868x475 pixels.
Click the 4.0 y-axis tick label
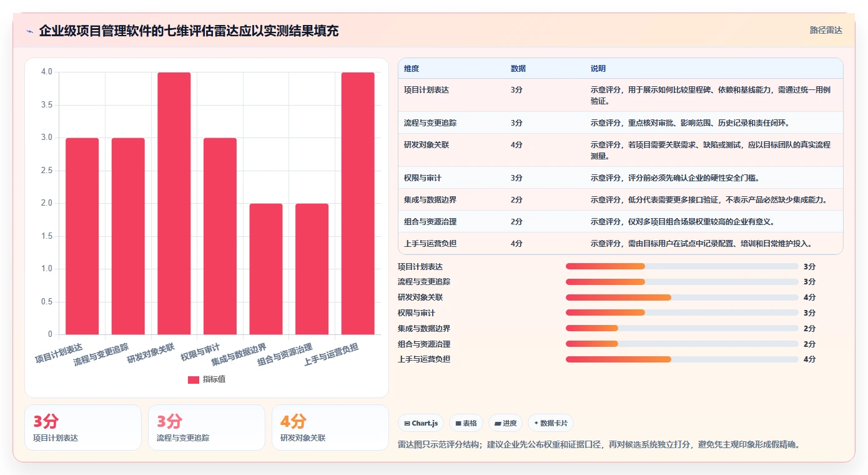tap(46, 72)
